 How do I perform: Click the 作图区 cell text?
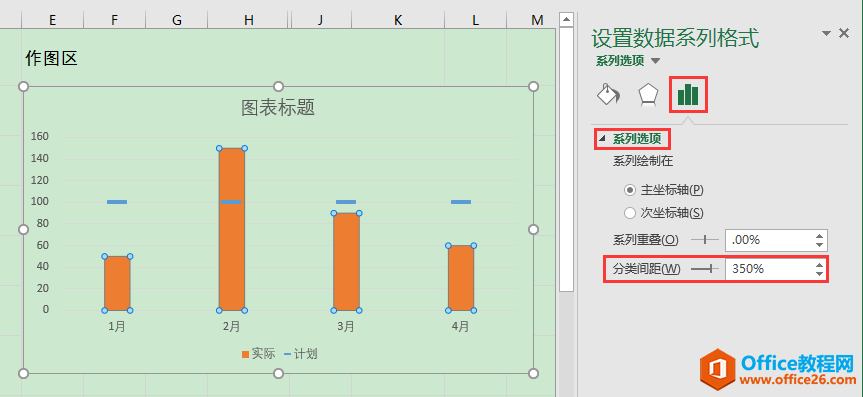coord(51,58)
